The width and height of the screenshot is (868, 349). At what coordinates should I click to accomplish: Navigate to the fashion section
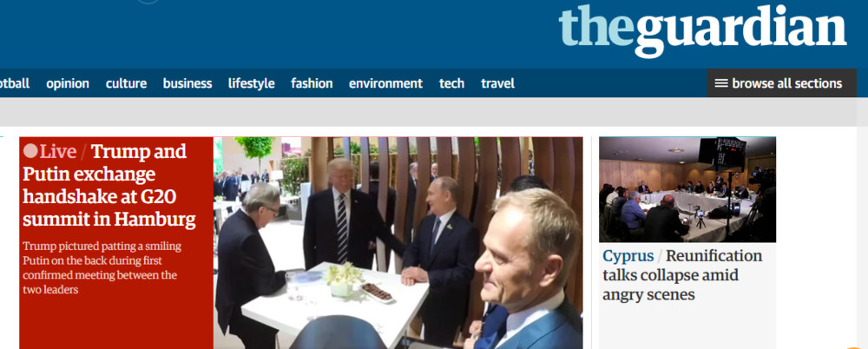(312, 83)
